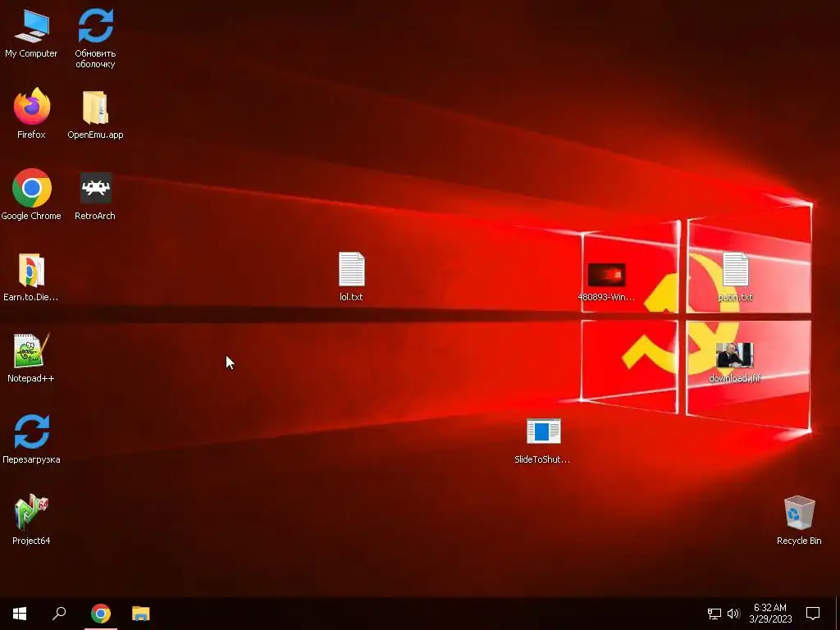Click the "Recycle Bin" name label
The height and width of the screenshot is (630, 840).
(x=799, y=541)
